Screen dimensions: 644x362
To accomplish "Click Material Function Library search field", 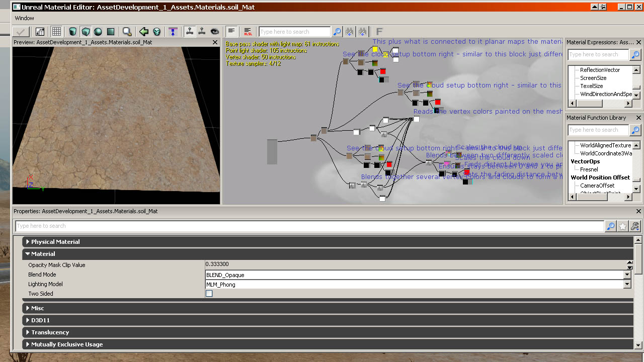I will pos(598,130).
